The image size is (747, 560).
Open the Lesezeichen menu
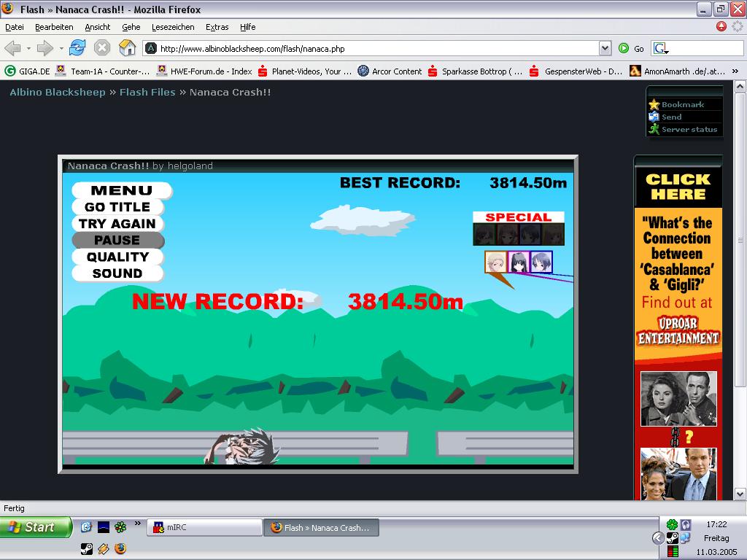(x=173, y=27)
